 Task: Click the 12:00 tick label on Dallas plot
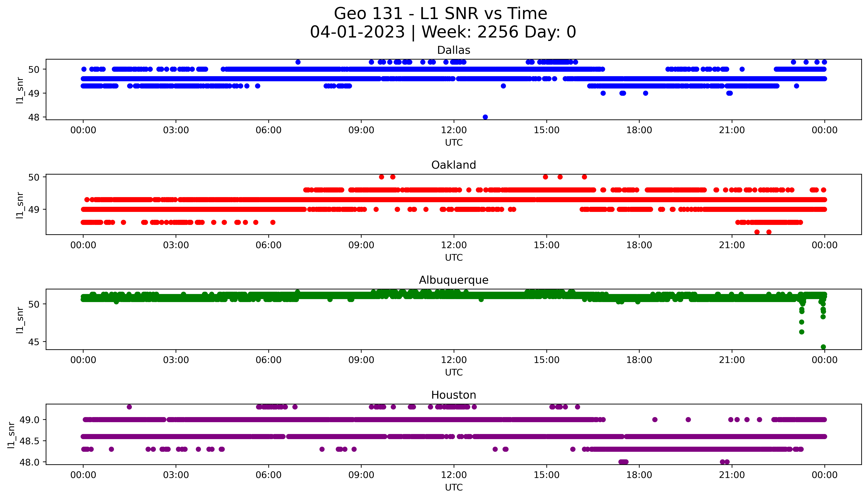tap(454, 131)
